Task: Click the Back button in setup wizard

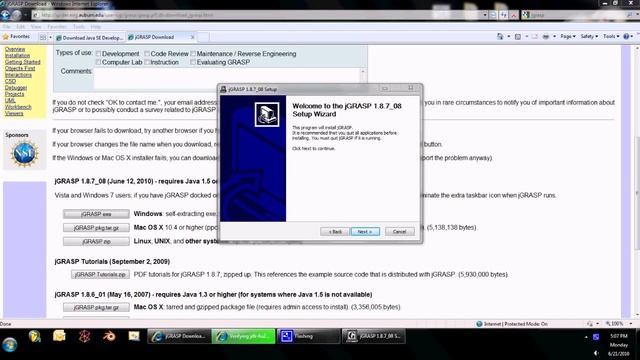Action: 335,231
